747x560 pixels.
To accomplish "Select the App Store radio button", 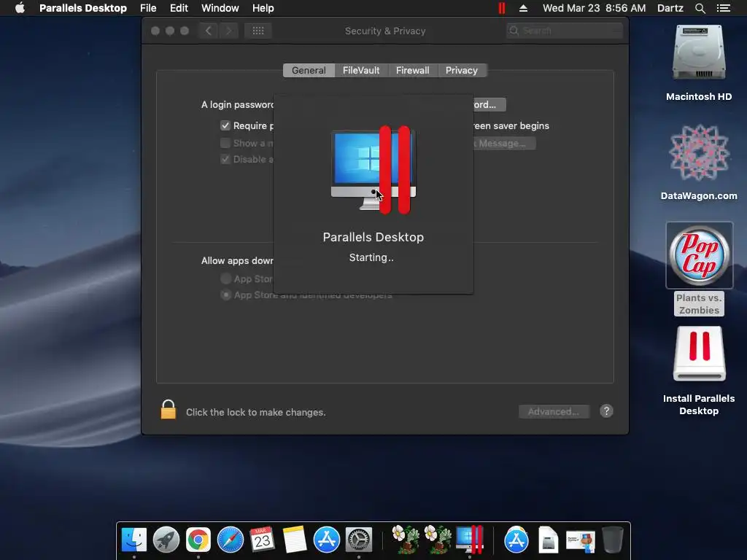I will 226,279.
